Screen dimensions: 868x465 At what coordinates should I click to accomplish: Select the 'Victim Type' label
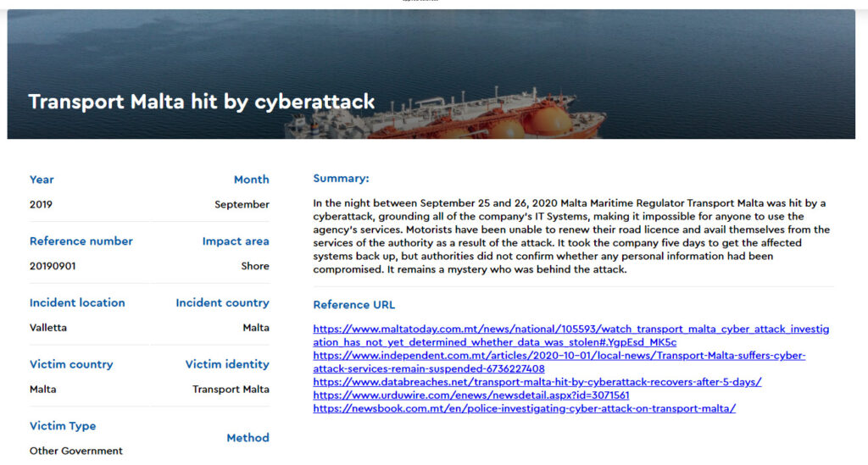[63, 426]
